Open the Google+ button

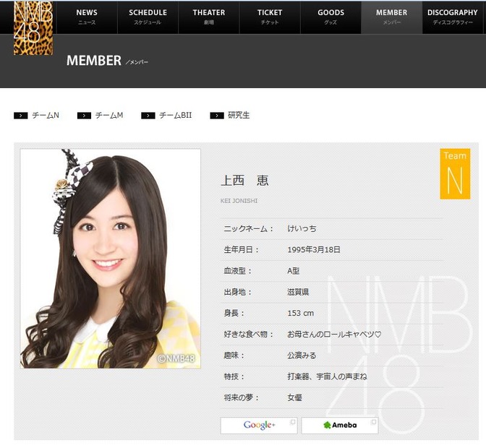(259, 425)
